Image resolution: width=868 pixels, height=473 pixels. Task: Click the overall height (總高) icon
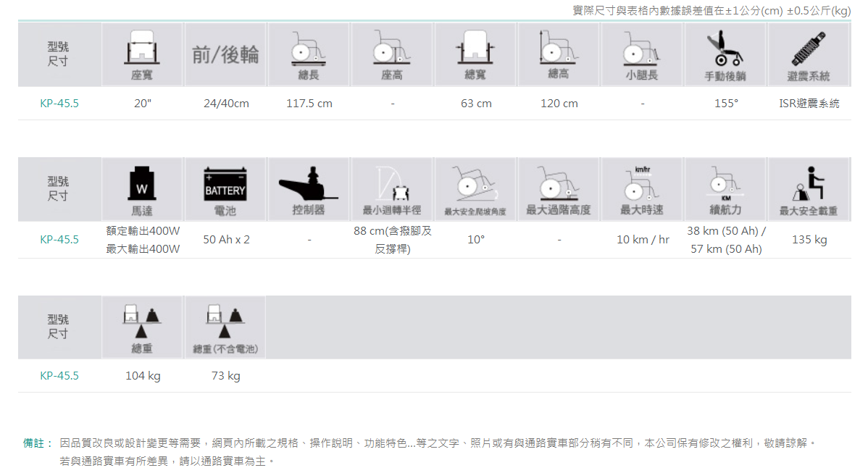(x=559, y=48)
